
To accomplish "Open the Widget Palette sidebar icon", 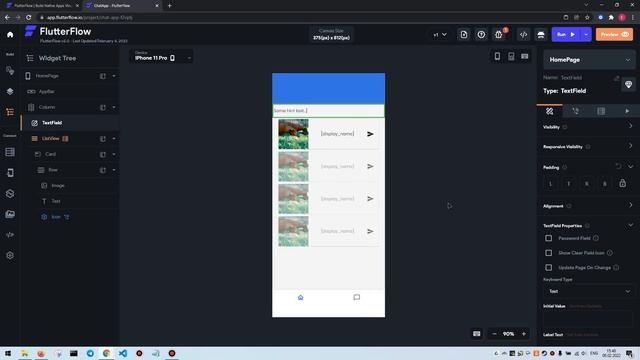I will point(10,71).
